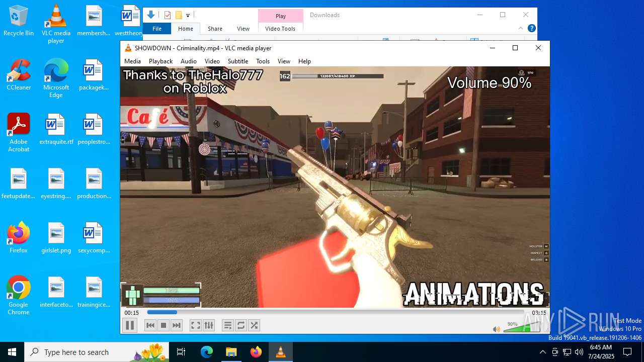Open the VLC Help menu
Viewport: 644px width, 362px height.
(304, 61)
